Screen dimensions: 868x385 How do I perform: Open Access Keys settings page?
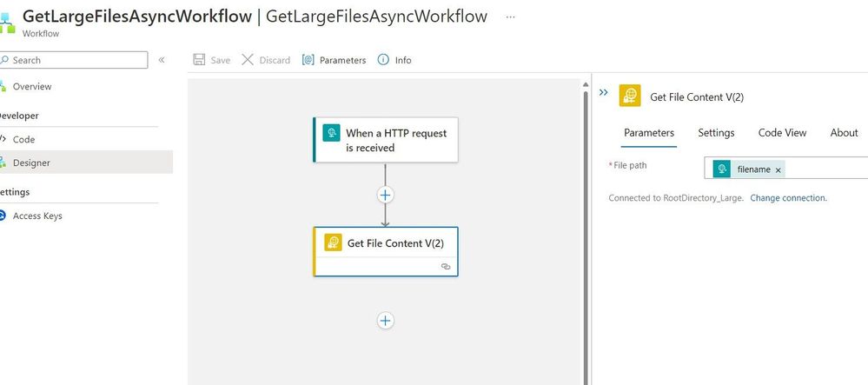point(36,216)
